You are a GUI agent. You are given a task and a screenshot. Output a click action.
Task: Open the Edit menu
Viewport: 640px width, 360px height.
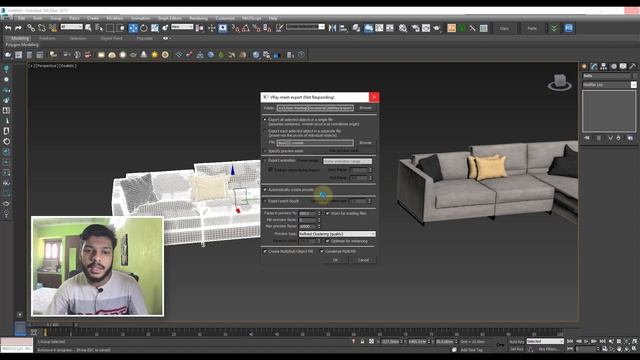pyautogui.click(x=22, y=18)
